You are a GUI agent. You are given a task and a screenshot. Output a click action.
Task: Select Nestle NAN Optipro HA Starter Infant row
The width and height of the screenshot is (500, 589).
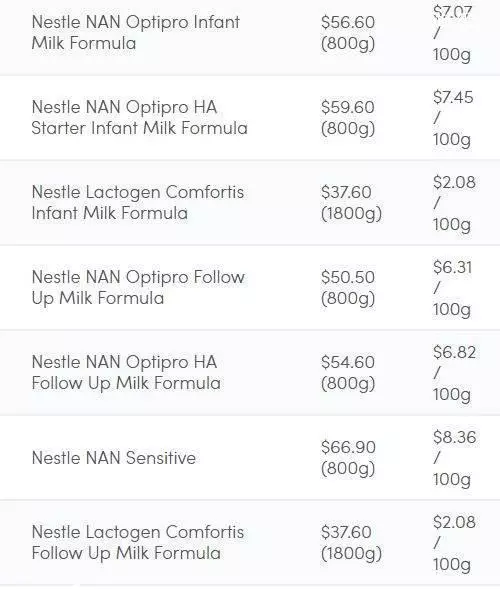pos(250,118)
